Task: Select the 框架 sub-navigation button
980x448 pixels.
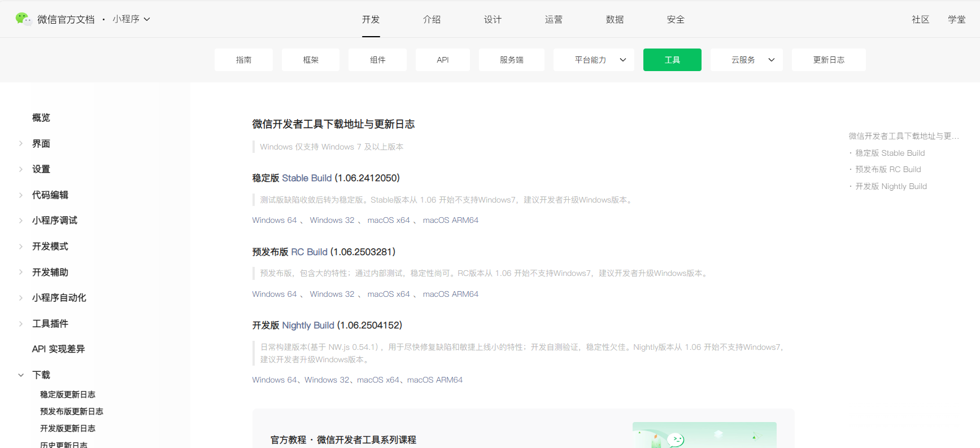Action: pyautogui.click(x=311, y=60)
